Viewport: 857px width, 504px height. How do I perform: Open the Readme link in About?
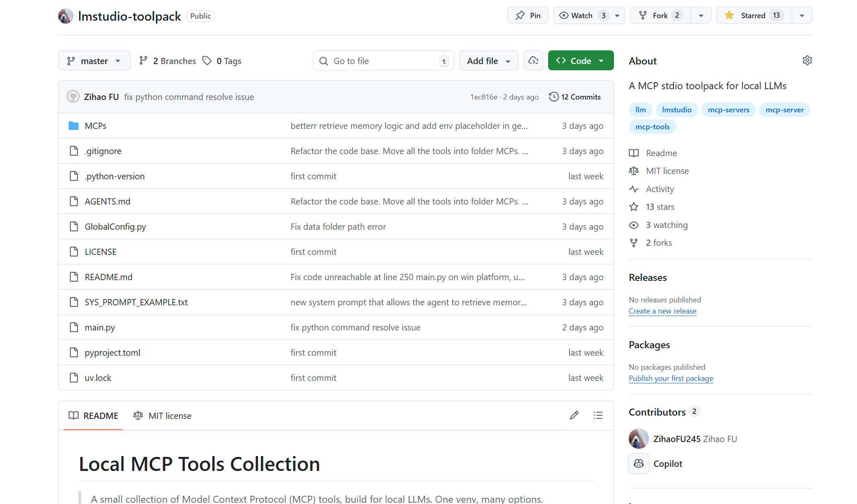pyautogui.click(x=653, y=153)
